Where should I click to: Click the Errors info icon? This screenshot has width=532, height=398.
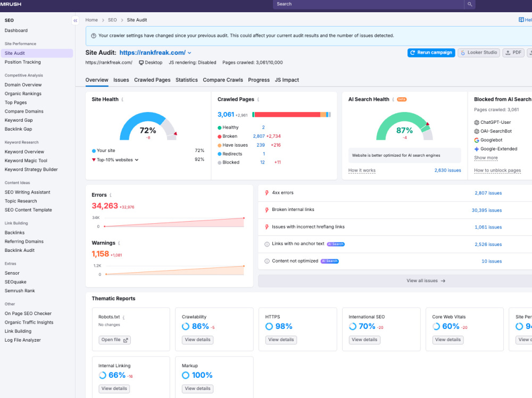point(110,195)
